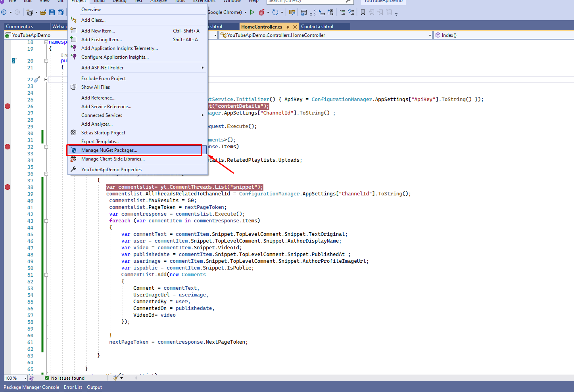Collapse the class block at line 20
The width and height of the screenshot is (574, 392).
pos(46,61)
